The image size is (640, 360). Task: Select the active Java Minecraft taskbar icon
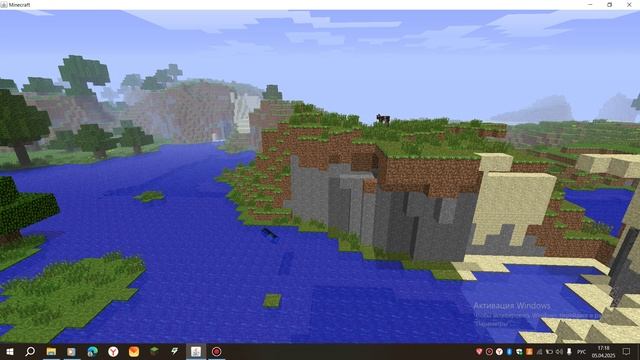point(196,351)
